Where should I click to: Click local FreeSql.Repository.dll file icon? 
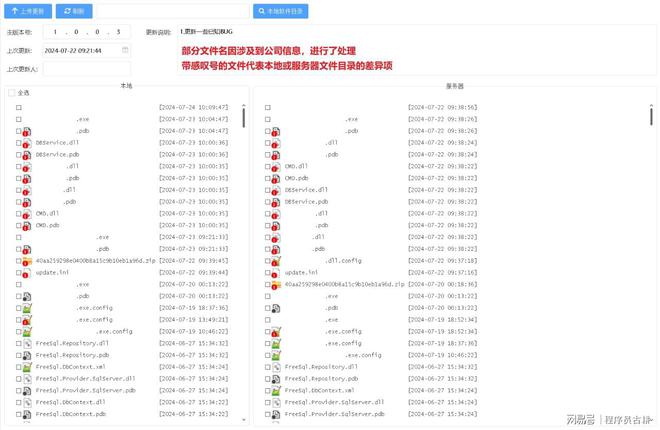click(27, 344)
